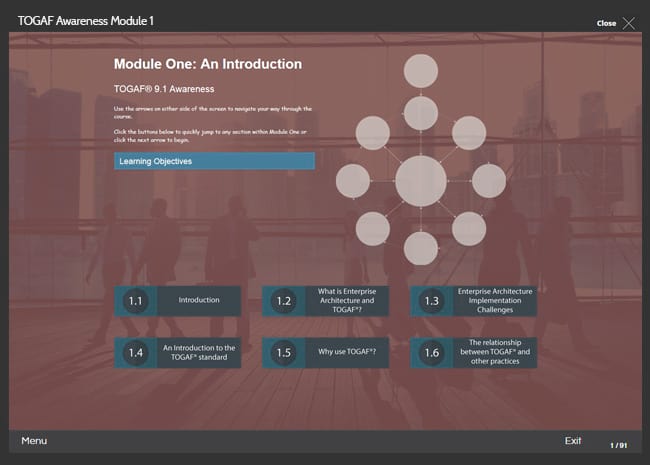Open section 1.6 relationship between TOGAF and other practices
This screenshot has height=465, width=650.
(473, 353)
